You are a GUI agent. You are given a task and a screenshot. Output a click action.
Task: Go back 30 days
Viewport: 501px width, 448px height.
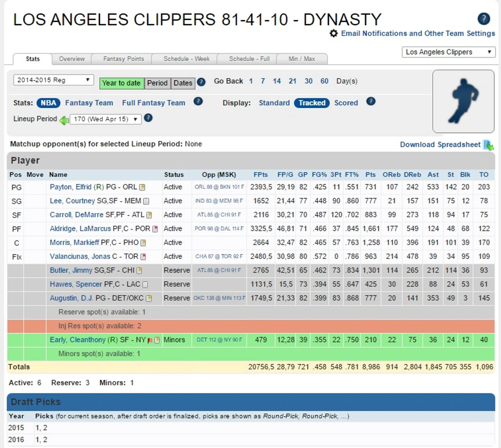308,81
